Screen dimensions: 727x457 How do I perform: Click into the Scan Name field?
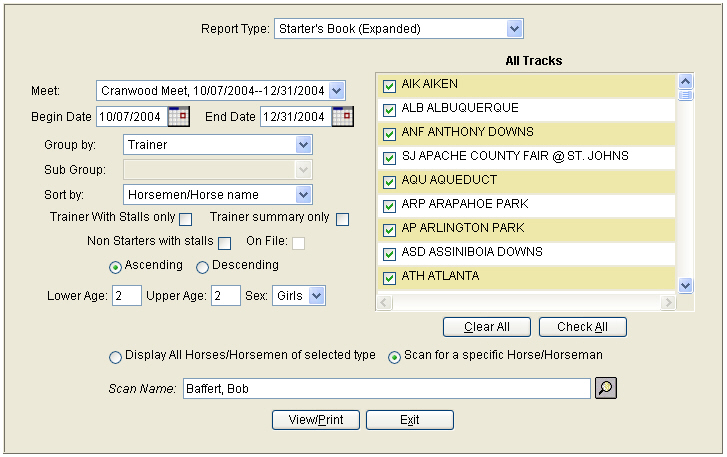tap(387, 388)
